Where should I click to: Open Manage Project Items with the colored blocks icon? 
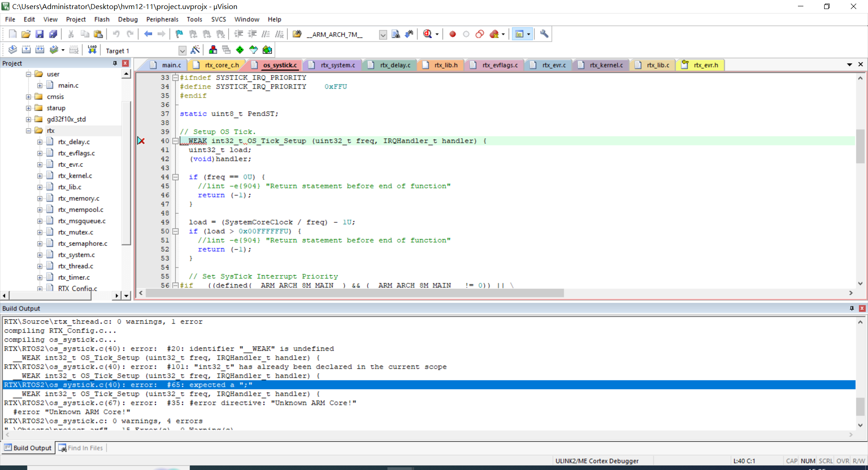point(213,50)
